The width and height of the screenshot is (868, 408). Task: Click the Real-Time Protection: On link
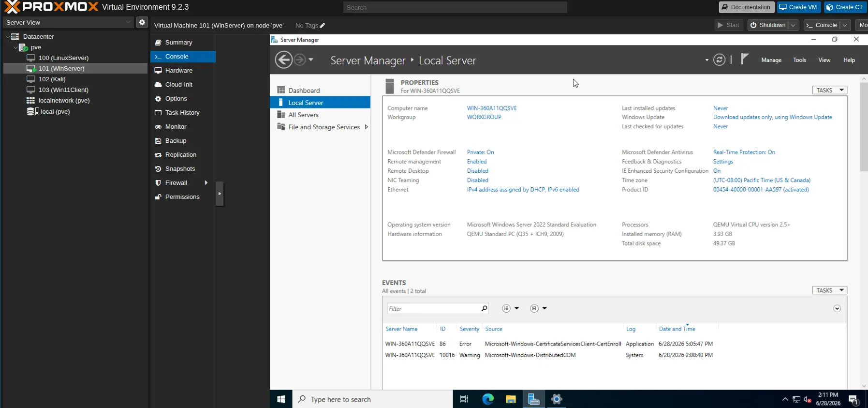pos(744,152)
